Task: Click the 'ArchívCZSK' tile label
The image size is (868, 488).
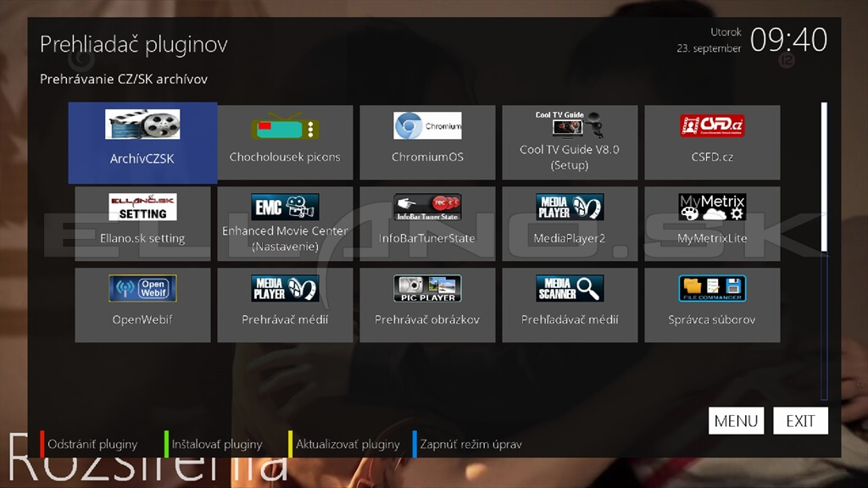Action: [142, 158]
